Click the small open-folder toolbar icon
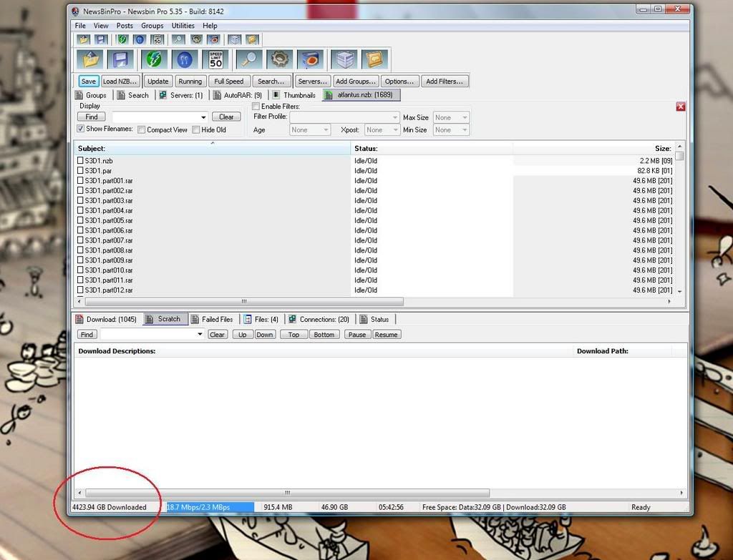 point(84,40)
